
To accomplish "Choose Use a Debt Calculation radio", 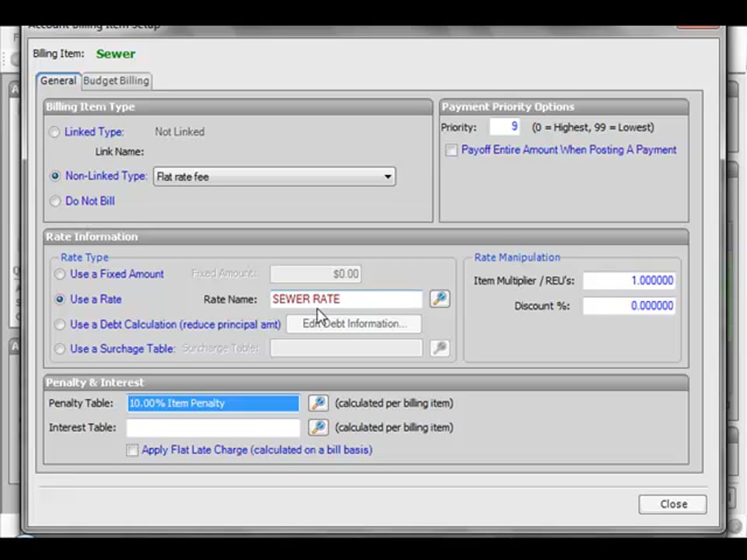I will point(60,325).
